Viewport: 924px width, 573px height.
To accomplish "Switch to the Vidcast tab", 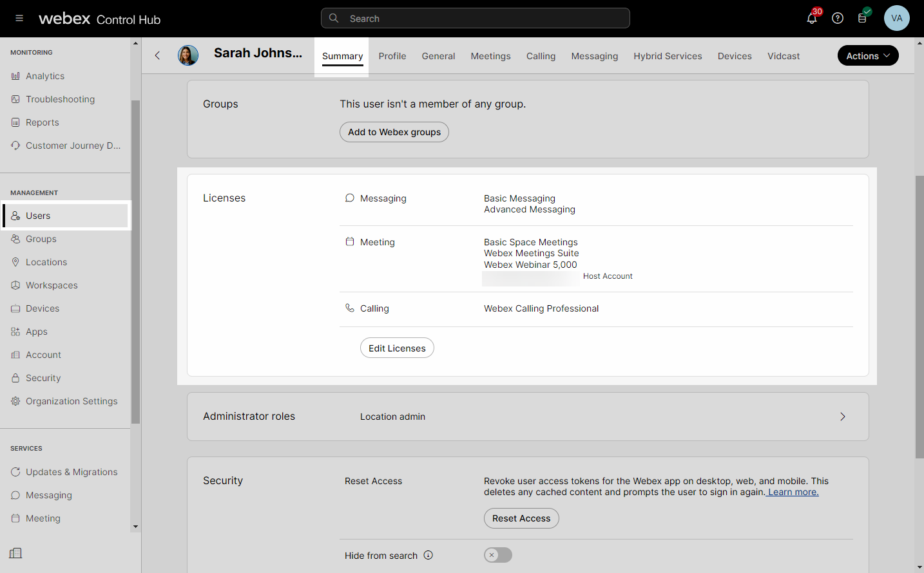I will (784, 56).
